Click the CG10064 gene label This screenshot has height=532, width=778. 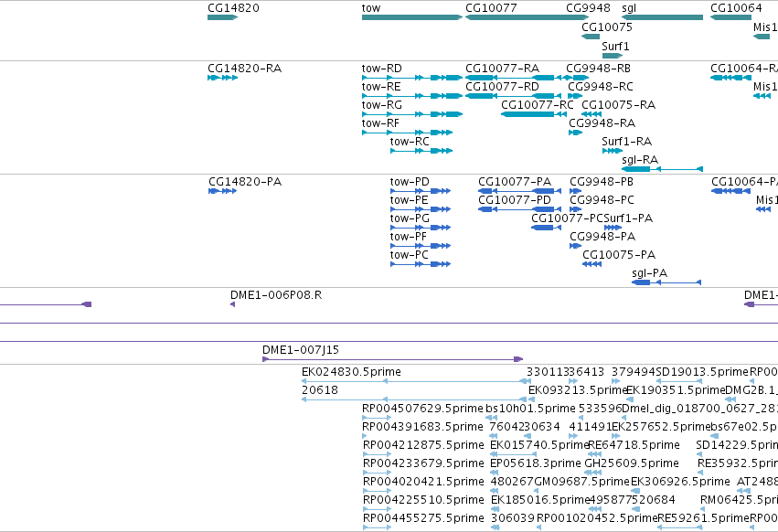click(736, 8)
